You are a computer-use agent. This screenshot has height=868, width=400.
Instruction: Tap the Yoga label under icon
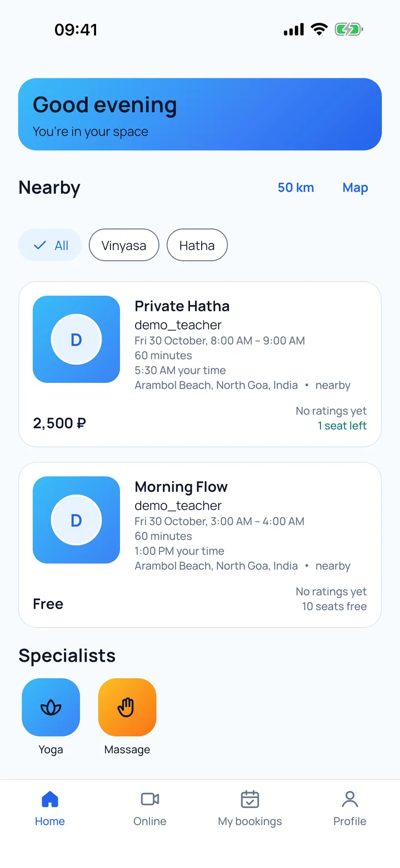pyautogui.click(x=51, y=750)
